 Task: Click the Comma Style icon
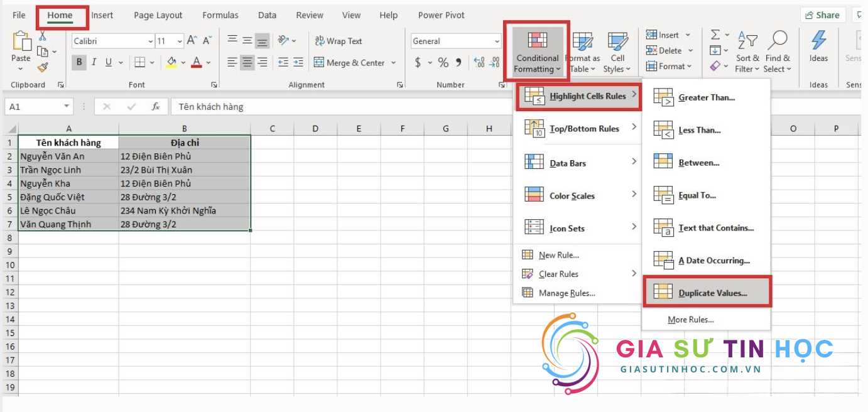(458, 62)
